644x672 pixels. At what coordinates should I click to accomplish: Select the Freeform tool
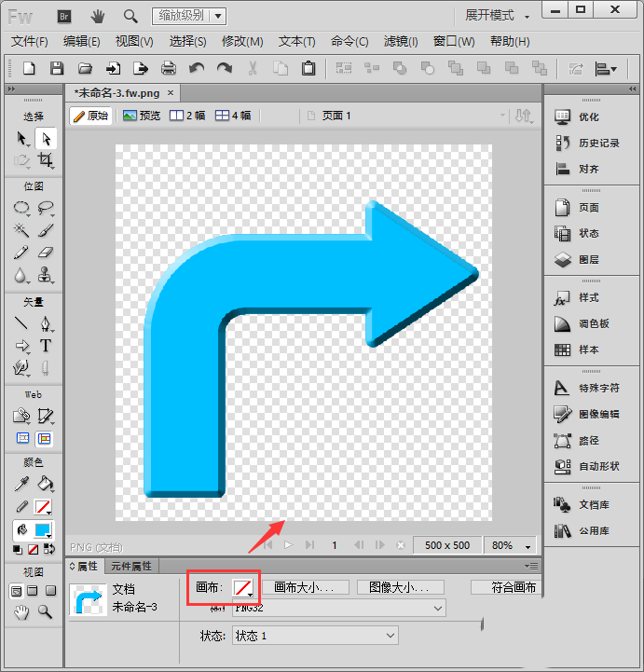click(x=21, y=368)
